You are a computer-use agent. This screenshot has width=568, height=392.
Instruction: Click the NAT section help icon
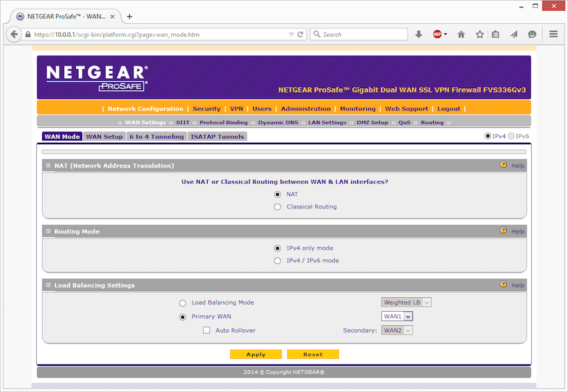[504, 165]
